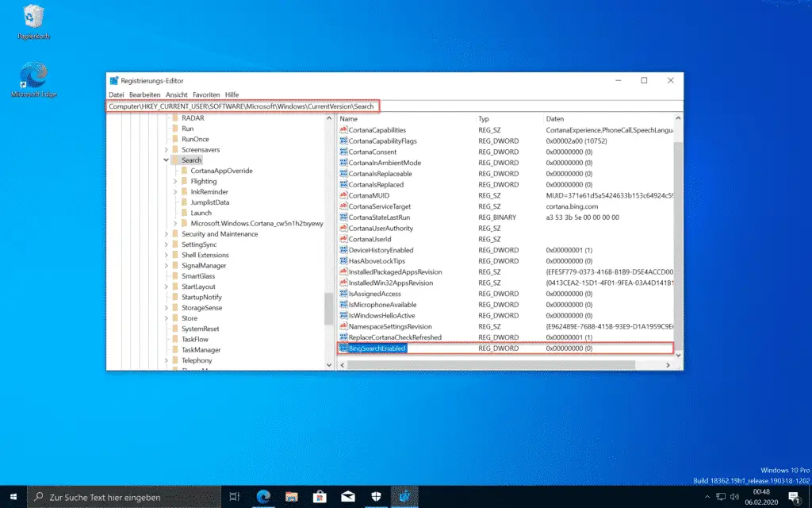Expand the StorageSense key
The image size is (812, 508).
click(167, 308)
